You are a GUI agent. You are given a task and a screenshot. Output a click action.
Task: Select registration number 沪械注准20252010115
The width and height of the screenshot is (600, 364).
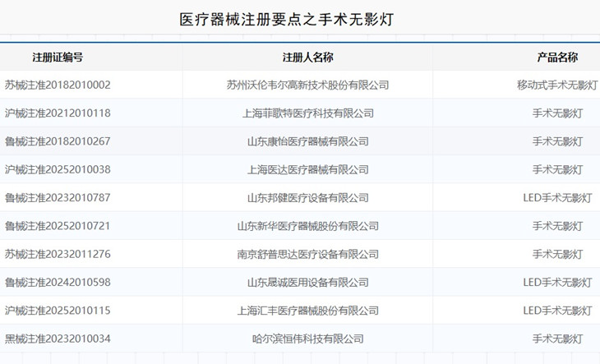(x=58, y=311)
